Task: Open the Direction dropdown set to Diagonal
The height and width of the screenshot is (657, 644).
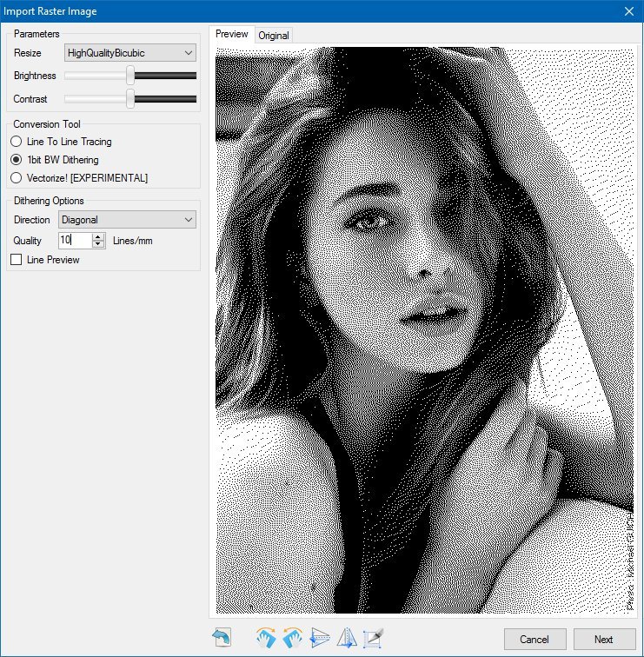Action: coord(128,220)
